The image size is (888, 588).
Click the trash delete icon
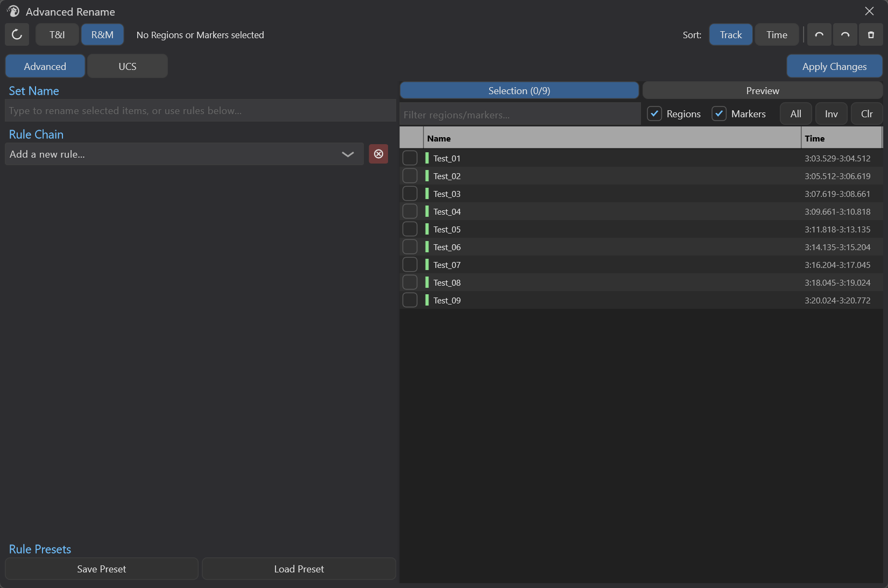[871, 35]
